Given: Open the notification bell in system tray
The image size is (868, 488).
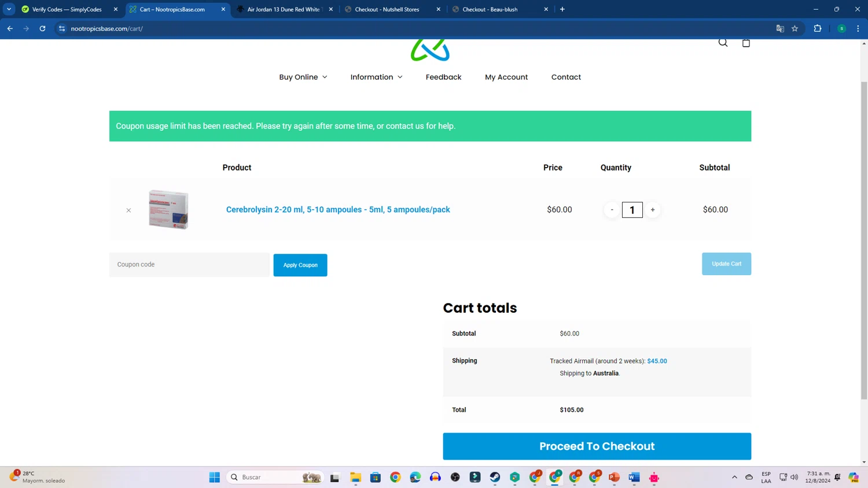Looking at the screenshot, I should coord(837,478).
